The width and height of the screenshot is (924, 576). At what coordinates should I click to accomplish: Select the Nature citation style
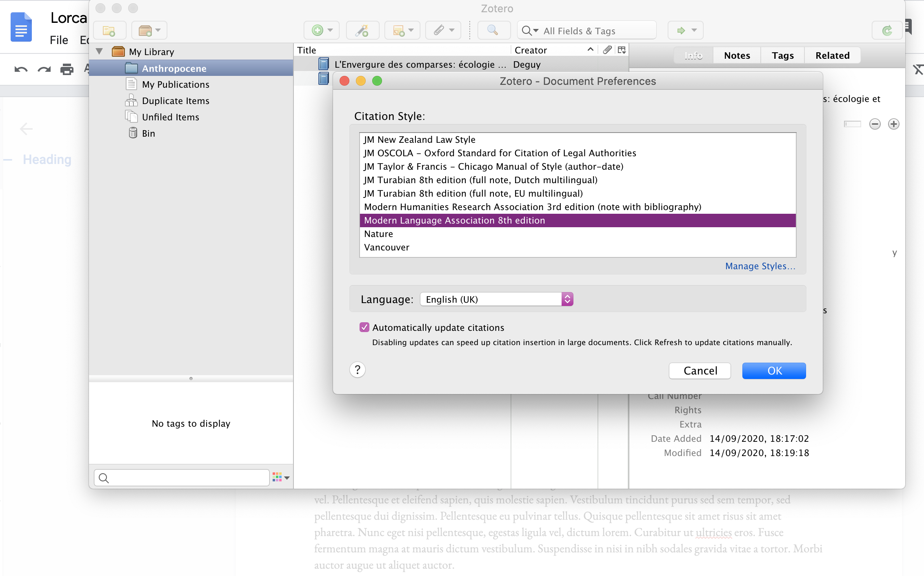click(577, 234)
